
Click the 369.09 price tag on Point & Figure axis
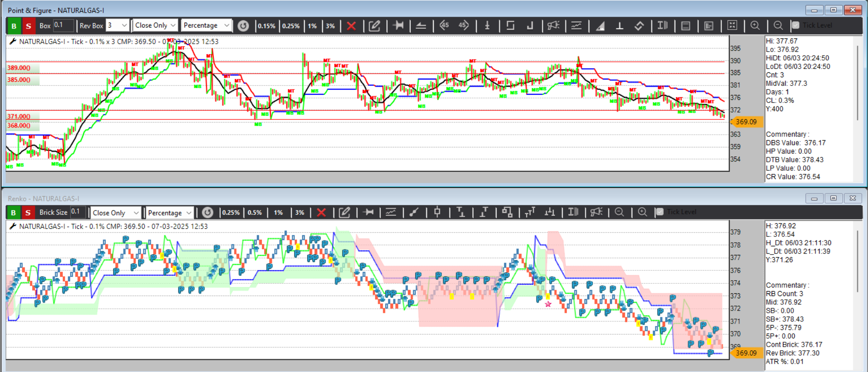pyautogui.click(x=746, y=122)
